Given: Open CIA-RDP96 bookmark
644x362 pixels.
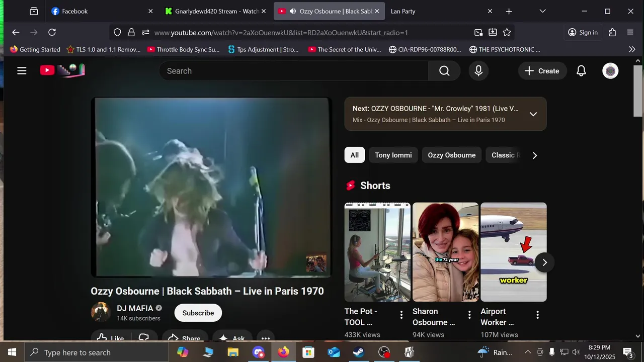Looking at the screenshot, I should tap(425, 49).
